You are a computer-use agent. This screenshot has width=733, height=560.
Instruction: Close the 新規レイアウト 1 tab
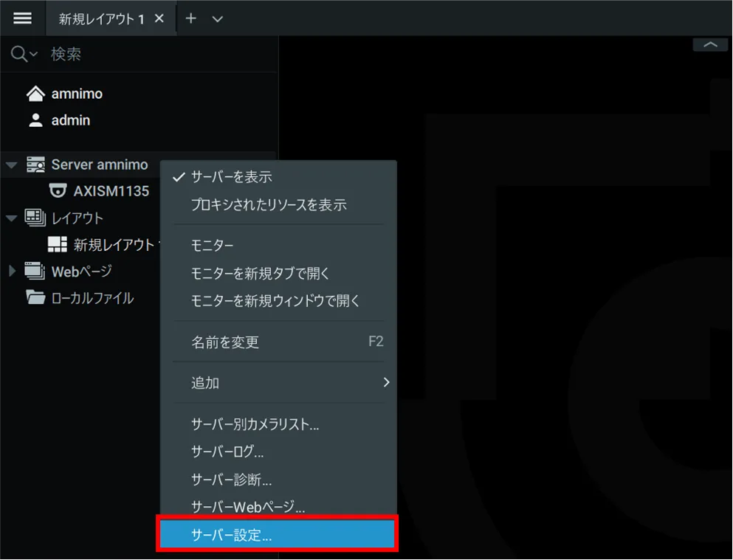(x=159, y=18)
